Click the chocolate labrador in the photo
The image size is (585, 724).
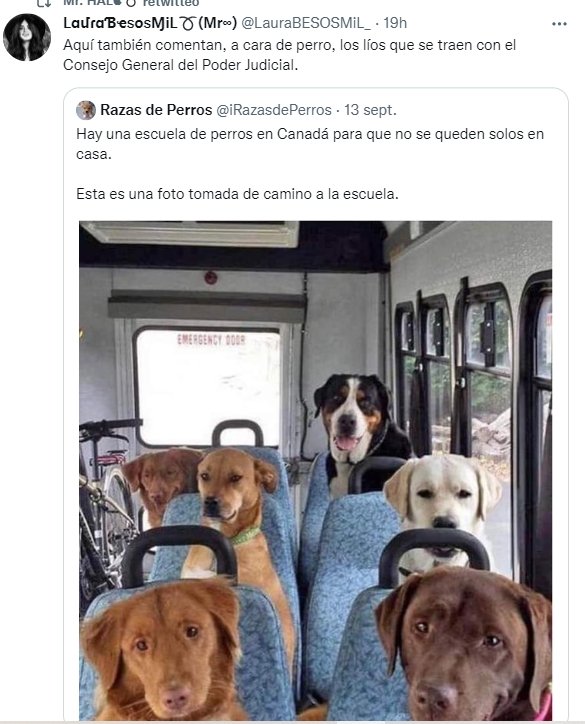pos(464,644)
